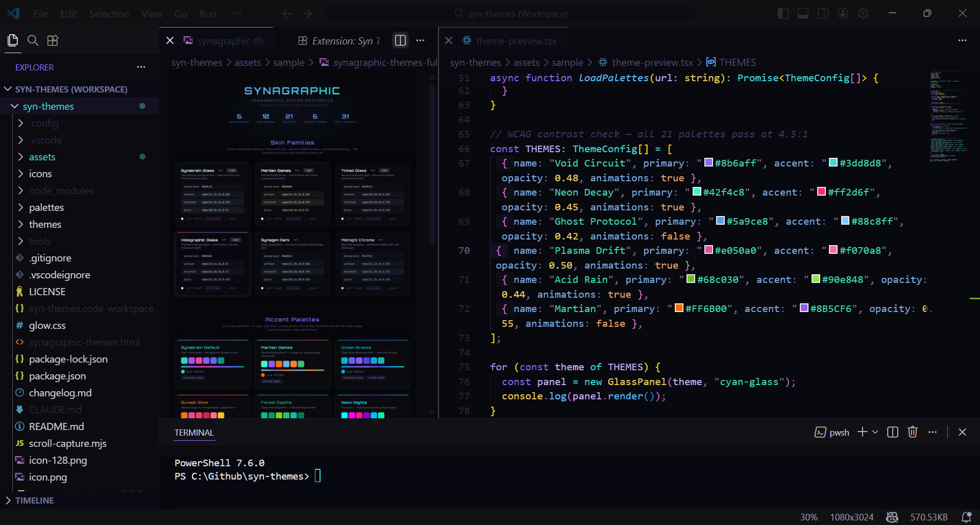Open the Extensions view in the activity bar
Image resolution: width=980 pixels, height=525 pixels.
coord(53,40)
